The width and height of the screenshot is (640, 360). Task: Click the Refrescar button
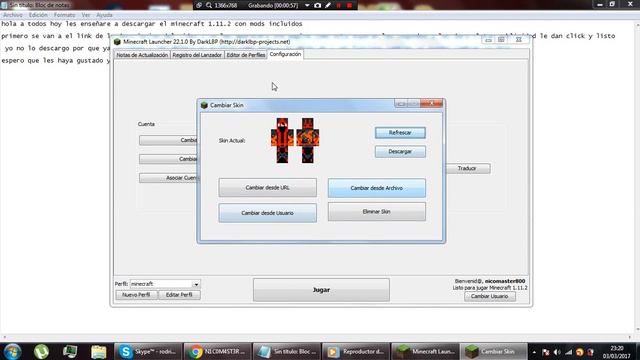click(x=400, y=133)
